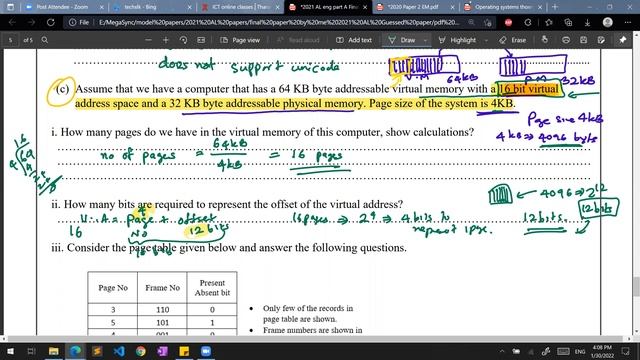The height and width of the screenshot is (360, 640).
Task: Search within the PDF document
Action: coord(45,40)
